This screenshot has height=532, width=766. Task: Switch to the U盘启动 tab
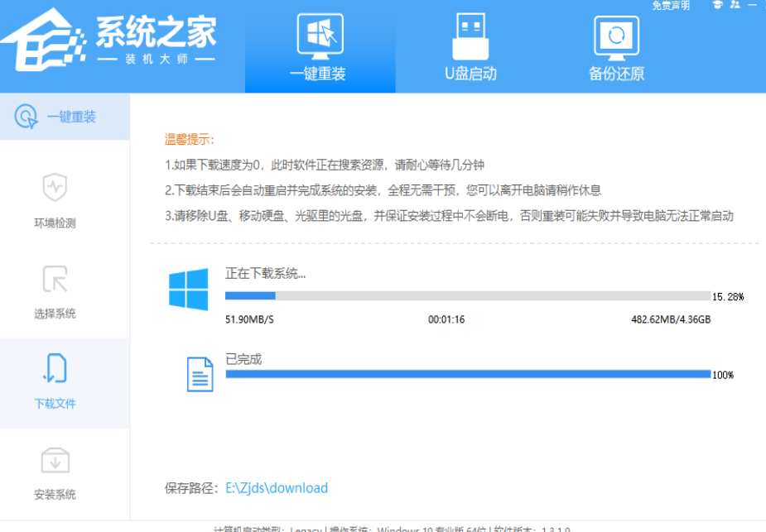tap(470, 48)
